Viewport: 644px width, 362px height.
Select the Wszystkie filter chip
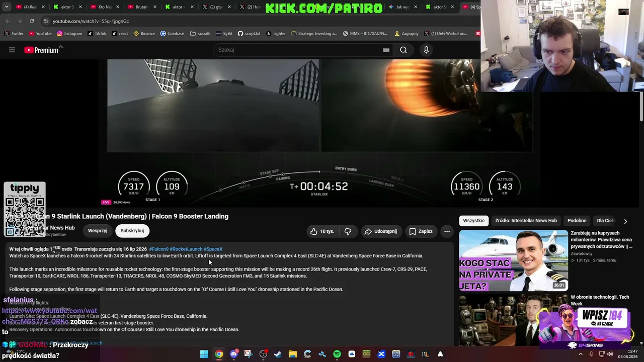(x=474, y=221)
